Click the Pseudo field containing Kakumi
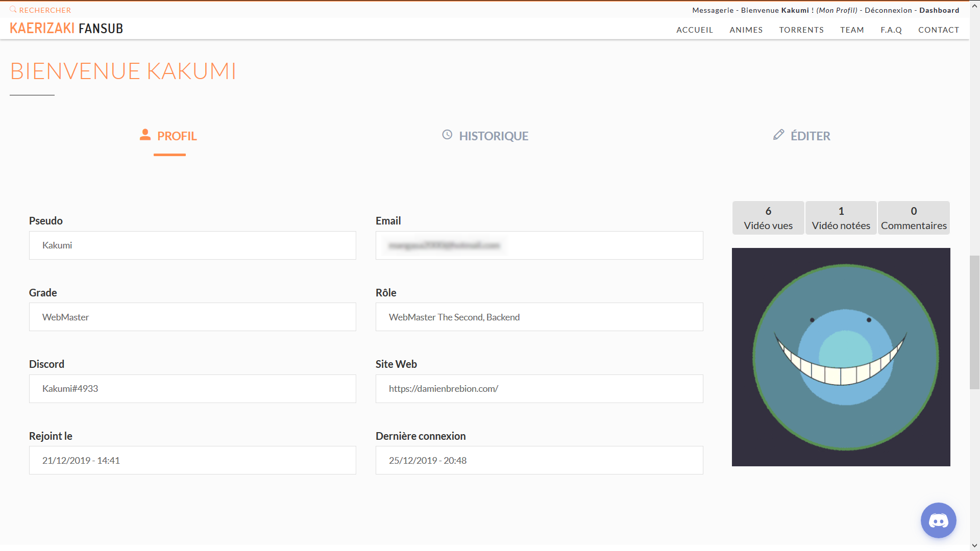 pos(192,245)
